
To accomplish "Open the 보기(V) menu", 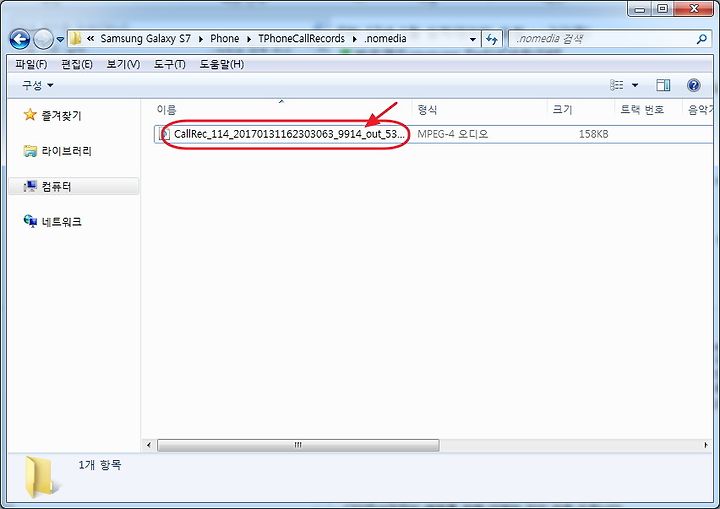I will pos(123,64).
